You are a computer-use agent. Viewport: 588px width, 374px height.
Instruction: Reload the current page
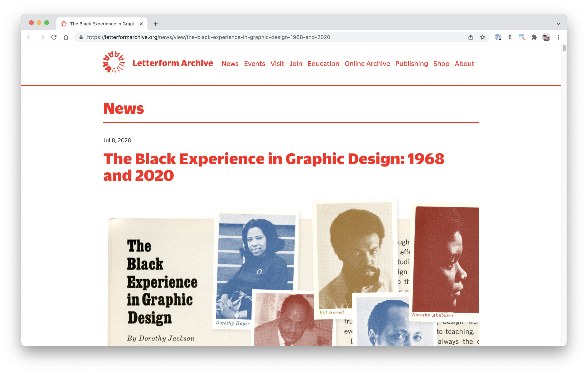click(x=54, y=37)
